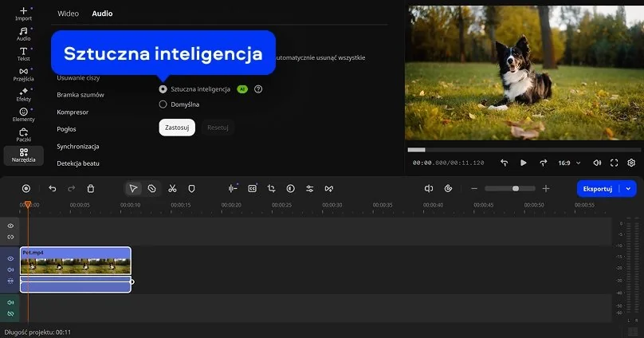This screenshot has width=644, height=338.
Task: Select the scissors split tool
Action: pos(171,188)
